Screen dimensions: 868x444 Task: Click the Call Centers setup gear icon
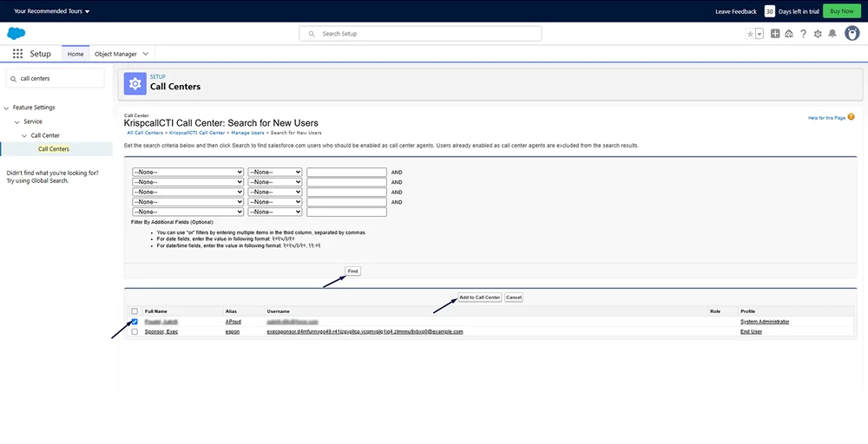tap(135, 83)
